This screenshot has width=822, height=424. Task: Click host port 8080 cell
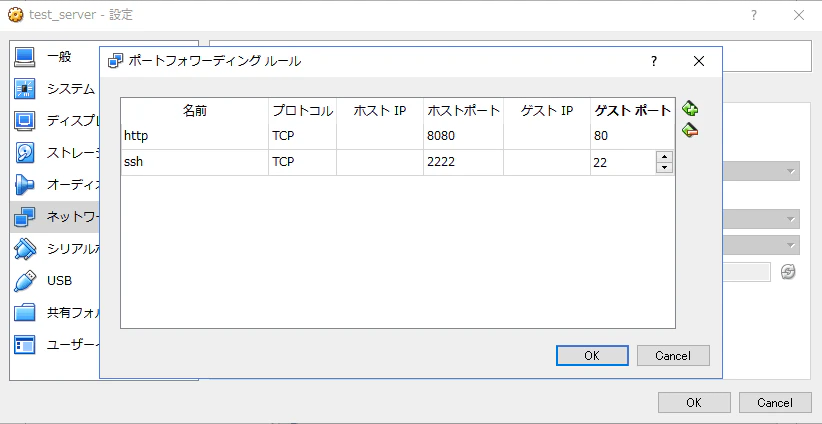coord(463,136)
